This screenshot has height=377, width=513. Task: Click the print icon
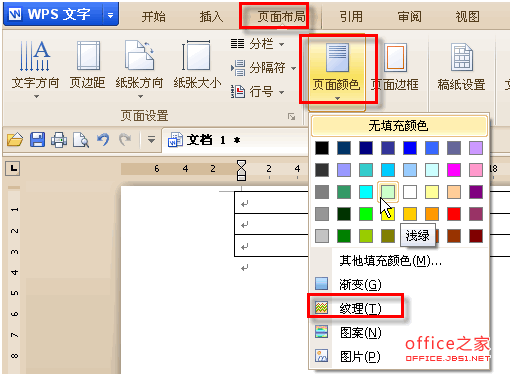pos(59,140)
